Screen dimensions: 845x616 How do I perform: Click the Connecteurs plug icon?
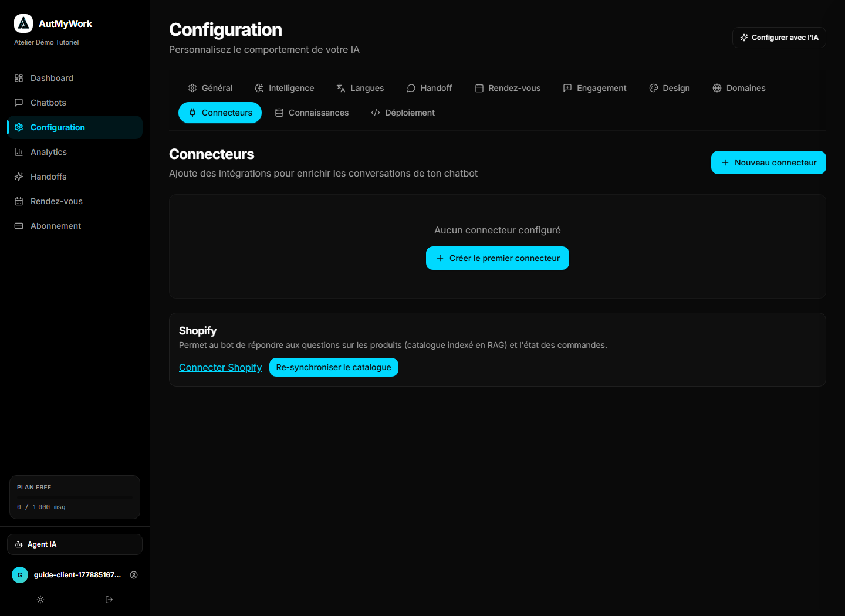coord(192,113)
